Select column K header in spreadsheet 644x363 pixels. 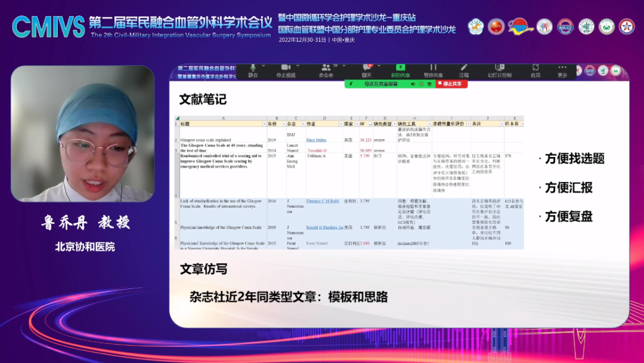point(514,118)
